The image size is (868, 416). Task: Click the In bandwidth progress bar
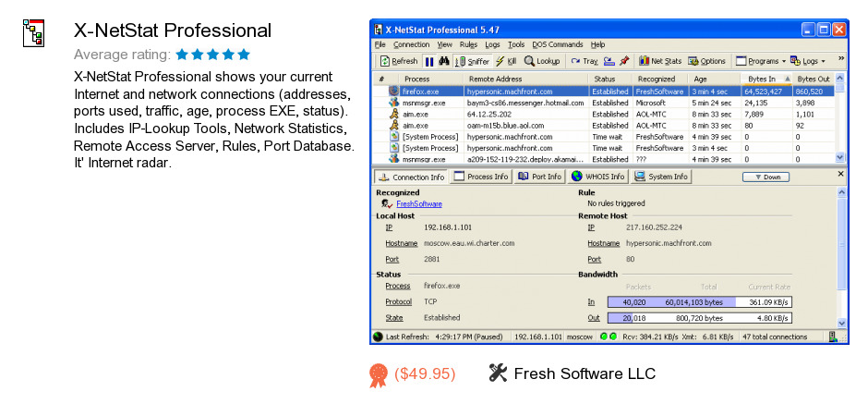point(700,302)
